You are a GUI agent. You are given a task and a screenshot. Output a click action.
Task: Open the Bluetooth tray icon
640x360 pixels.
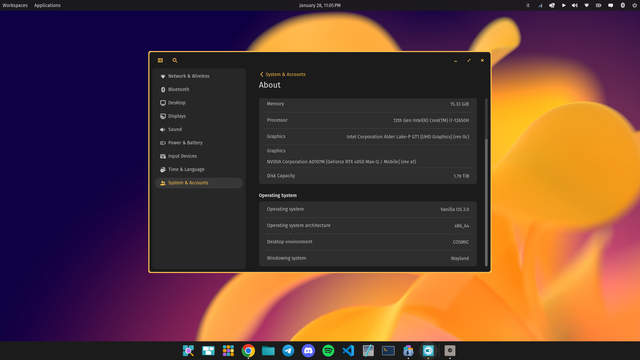coord(622,5)
